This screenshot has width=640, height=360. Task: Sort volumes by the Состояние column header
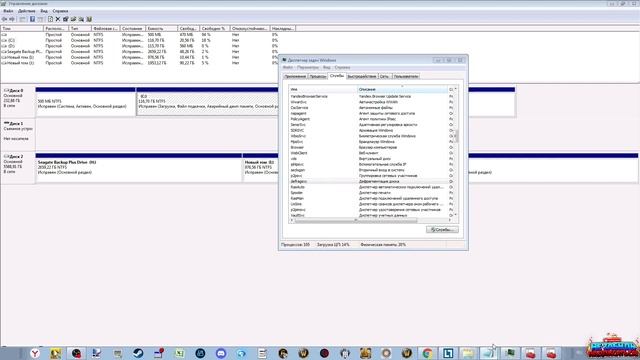(x=133, y=29)
